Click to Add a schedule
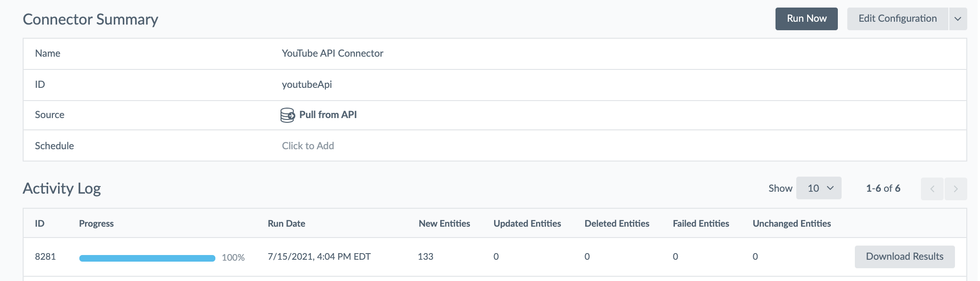This screenshot has width=980, height=281. point(308,146)
